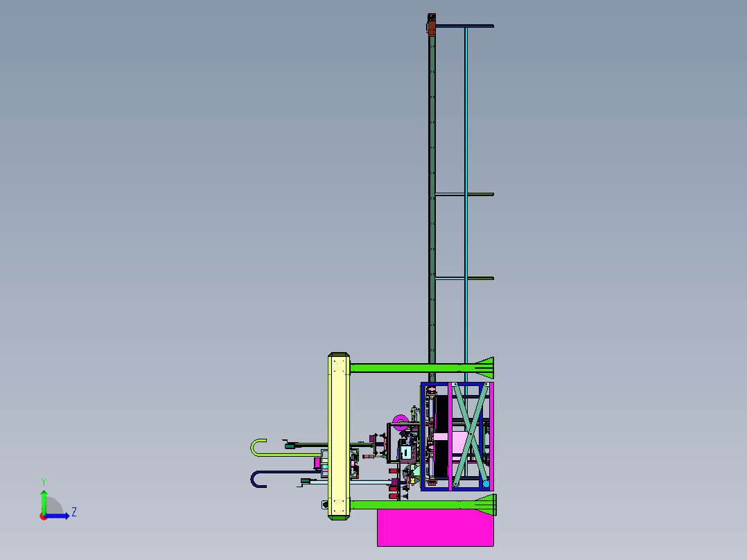This screenshot has height=560, width=747.
Task: Click the blue Z axis arrow of the triad
Action: tap(58, 516)
